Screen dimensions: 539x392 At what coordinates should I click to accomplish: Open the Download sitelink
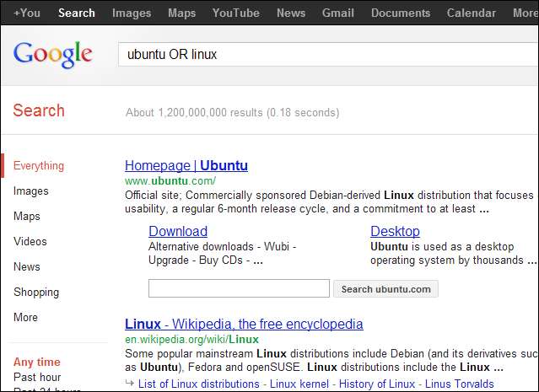click(x=178, y=231)
